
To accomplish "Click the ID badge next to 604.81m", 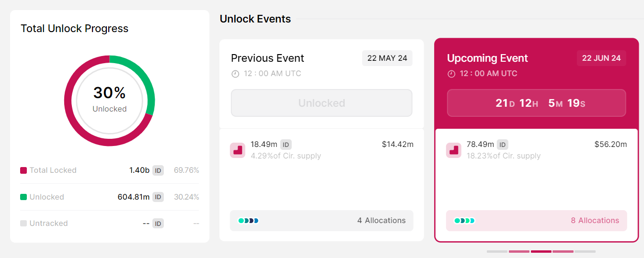I will 158,197.
